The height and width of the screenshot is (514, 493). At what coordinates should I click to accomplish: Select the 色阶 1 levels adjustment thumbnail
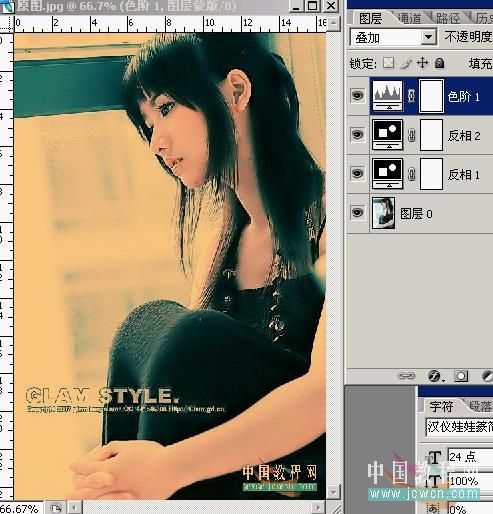(387, 96)
